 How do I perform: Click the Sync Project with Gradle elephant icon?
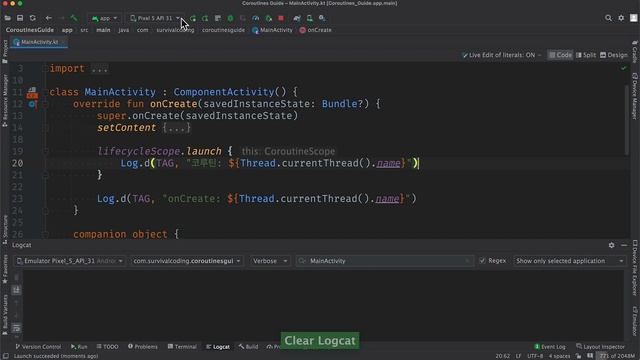coord(297,18)
